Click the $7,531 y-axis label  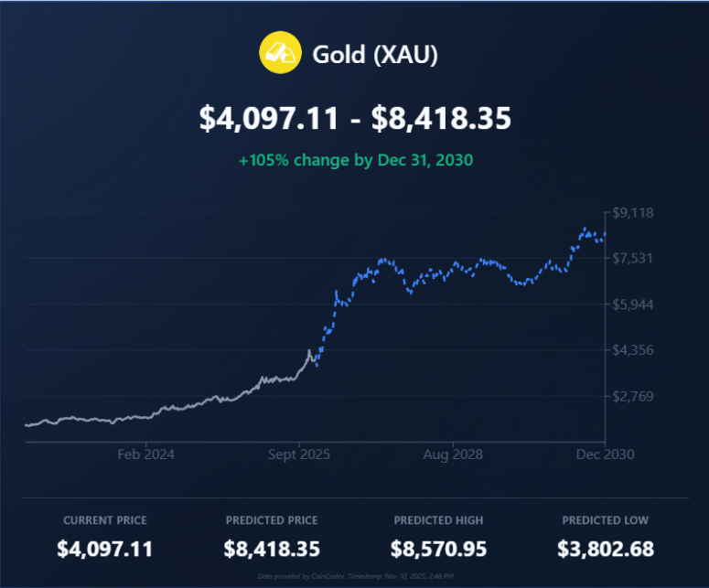point(633,259)
